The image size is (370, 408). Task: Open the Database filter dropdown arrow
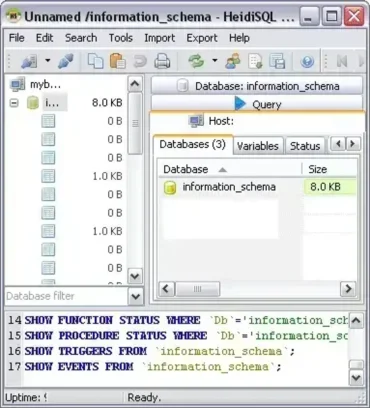pyautogui.click(x=135, y=296)
